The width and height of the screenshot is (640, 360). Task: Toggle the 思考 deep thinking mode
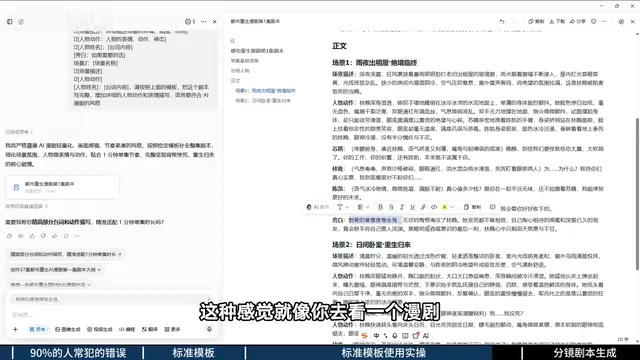coord(38,329)
